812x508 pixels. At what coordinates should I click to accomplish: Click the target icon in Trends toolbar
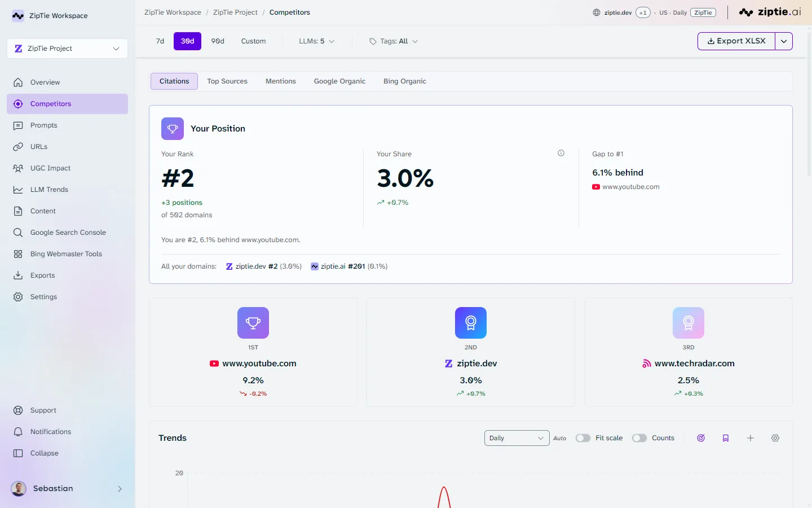pyautogui.click(x=701, y=438)
